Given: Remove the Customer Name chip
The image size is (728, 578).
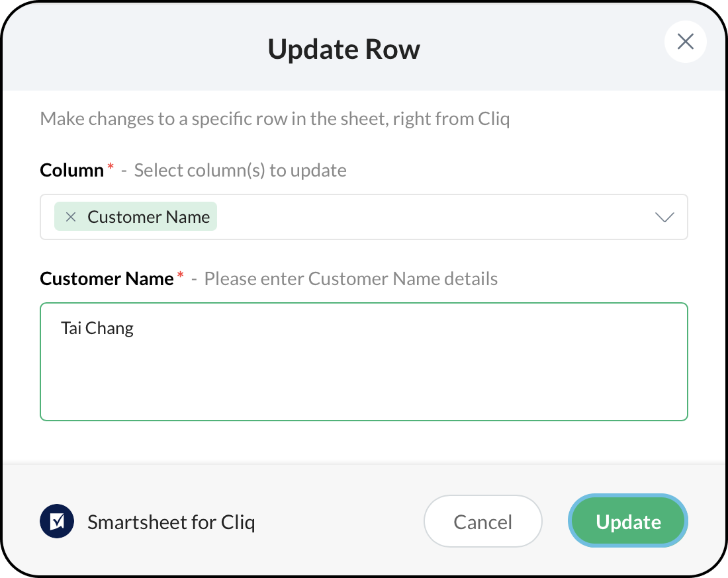Looking at the screenshot, I should click(71, 218).
